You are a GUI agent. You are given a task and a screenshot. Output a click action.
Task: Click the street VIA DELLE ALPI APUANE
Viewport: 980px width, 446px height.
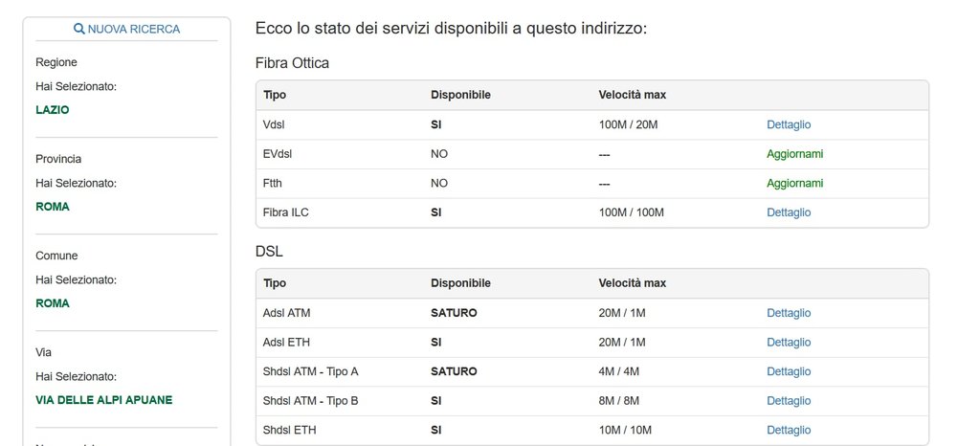click(103, 400)
